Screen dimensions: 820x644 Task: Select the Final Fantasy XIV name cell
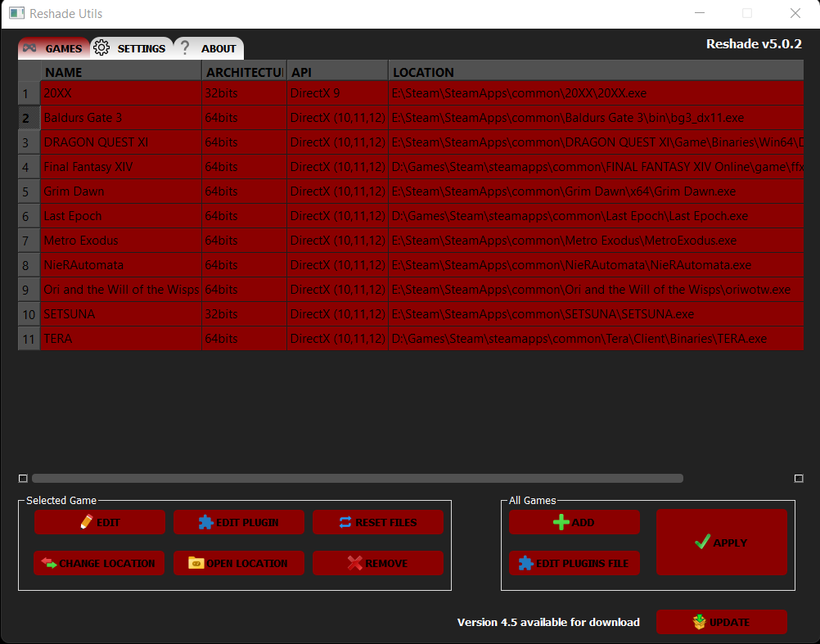click(121, 167)
